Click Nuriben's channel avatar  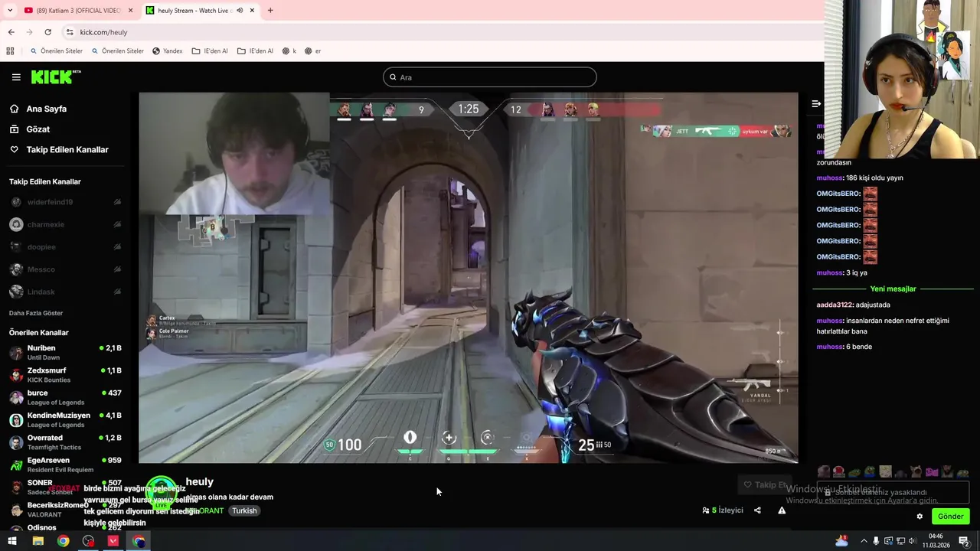[16, 353]
